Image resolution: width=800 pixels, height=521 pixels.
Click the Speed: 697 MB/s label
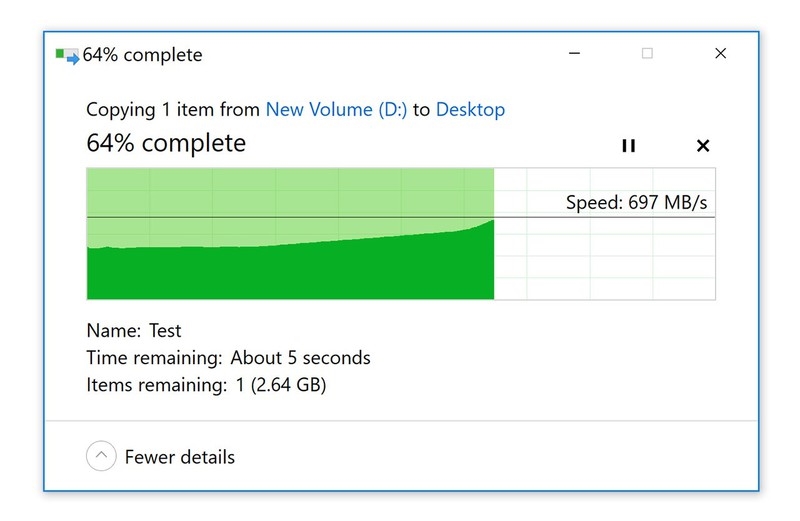(x=636, y=203)
